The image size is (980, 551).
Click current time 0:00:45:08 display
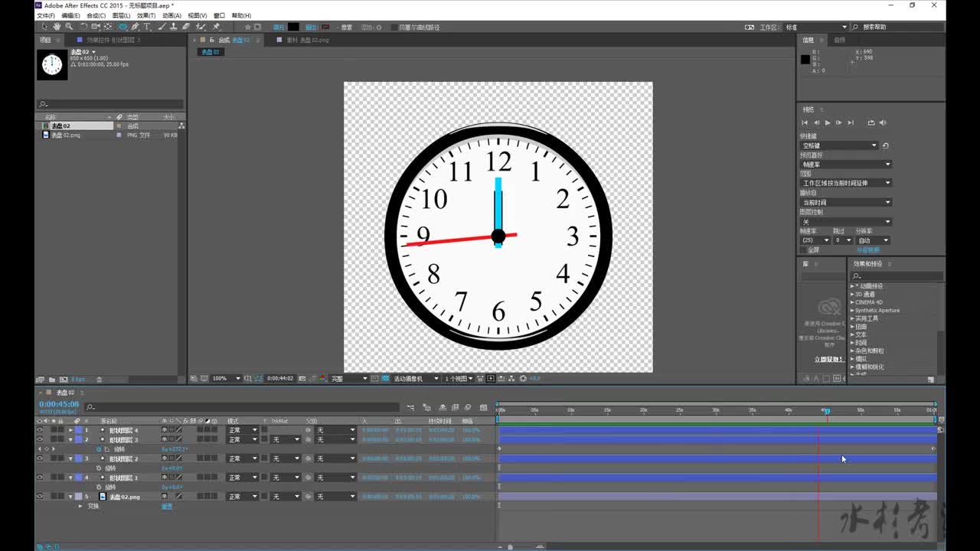(59, 404)
